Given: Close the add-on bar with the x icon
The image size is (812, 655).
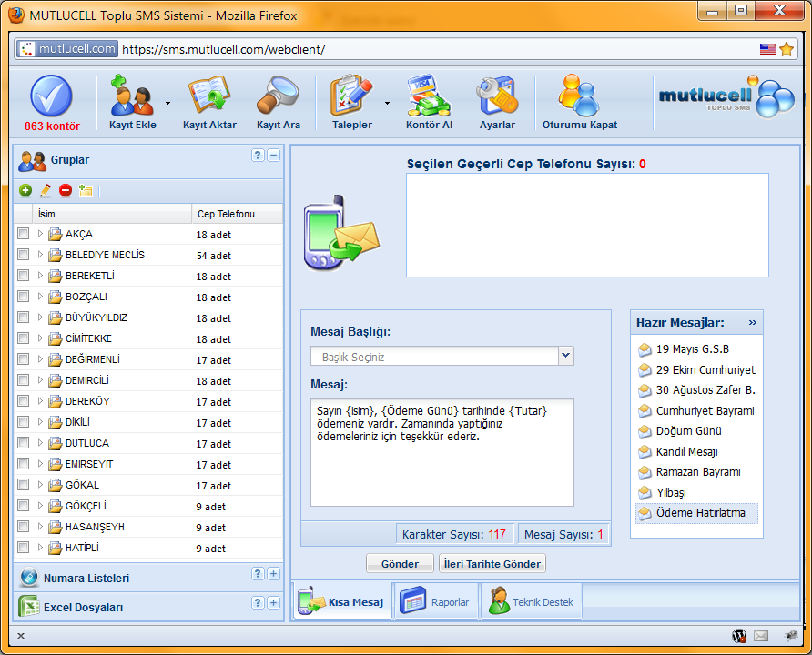Looking at the screenshot, I should (x=21, y=636).
